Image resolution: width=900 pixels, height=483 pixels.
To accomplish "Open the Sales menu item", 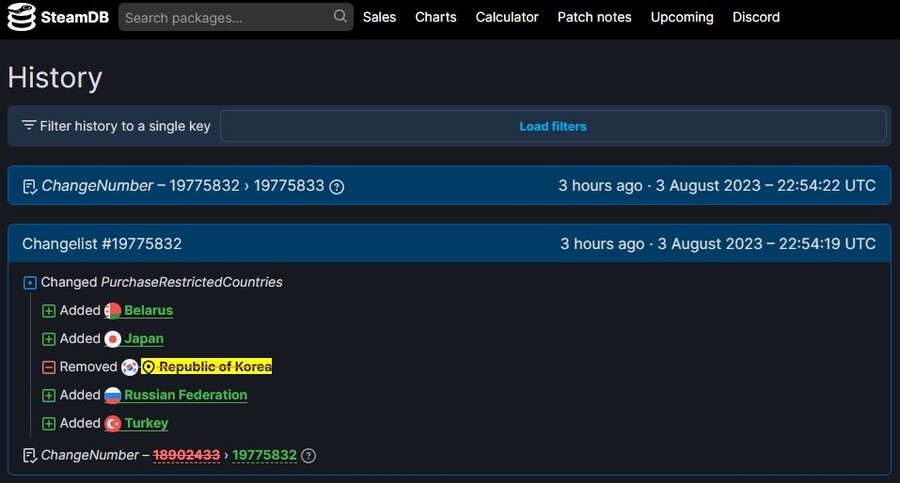I will (379, 17).
